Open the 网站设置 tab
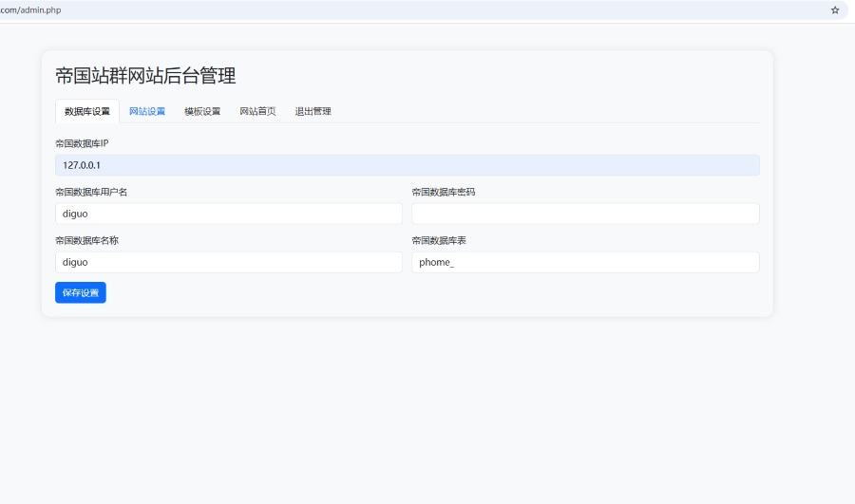The image size is (855, 504). 147,111
